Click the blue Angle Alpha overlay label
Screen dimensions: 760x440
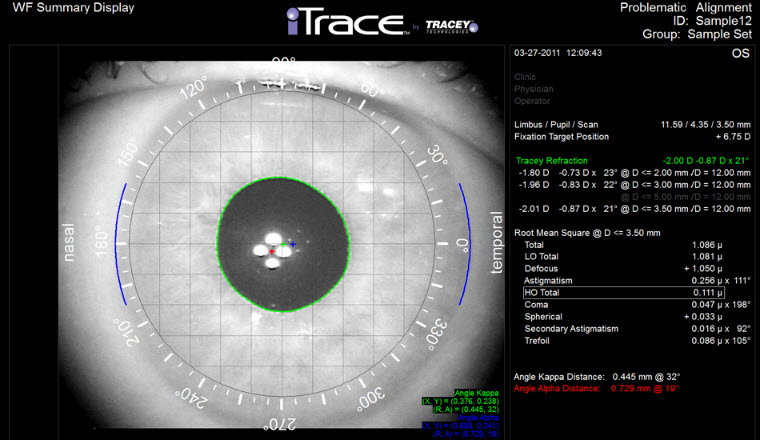(478, 417)
